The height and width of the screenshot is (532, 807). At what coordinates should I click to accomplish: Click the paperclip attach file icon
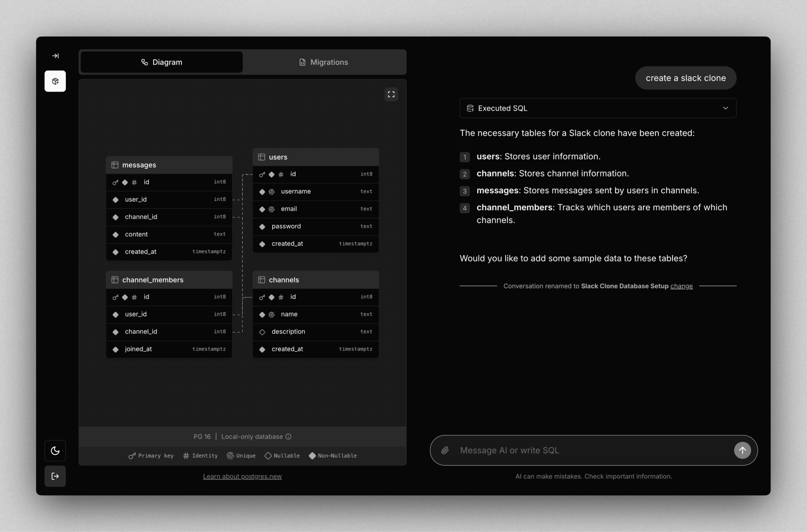point(445,450)
